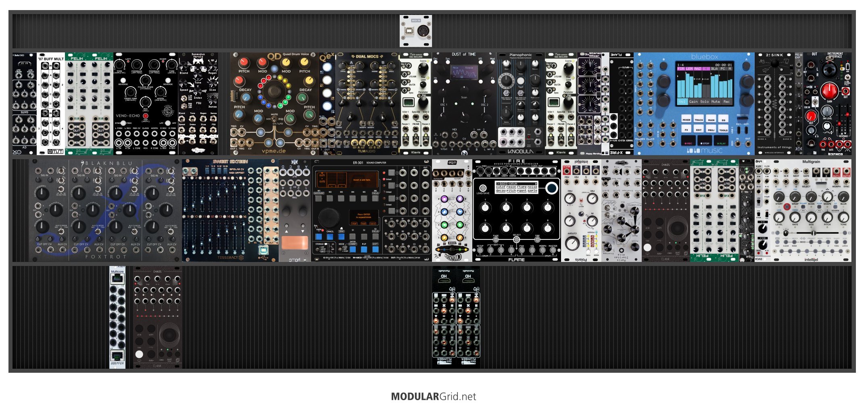The height and width of the screenshot is (405, 868).
Task: Click the Mix knob on Veno-Echo
Action: 145,102
